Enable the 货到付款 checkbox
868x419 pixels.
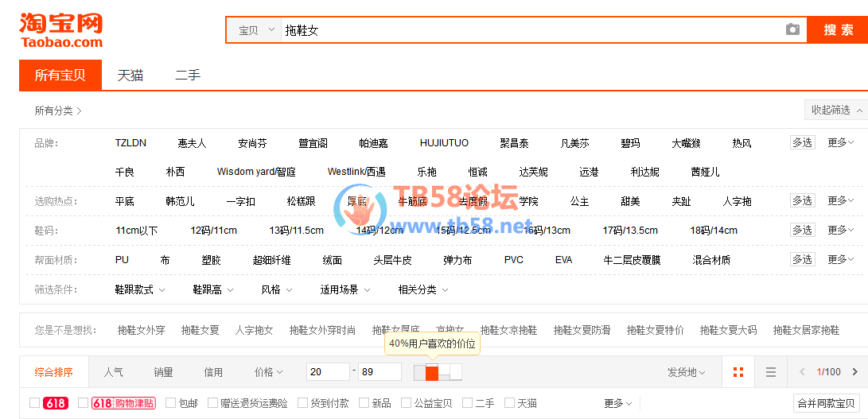(x=302, y=403)
